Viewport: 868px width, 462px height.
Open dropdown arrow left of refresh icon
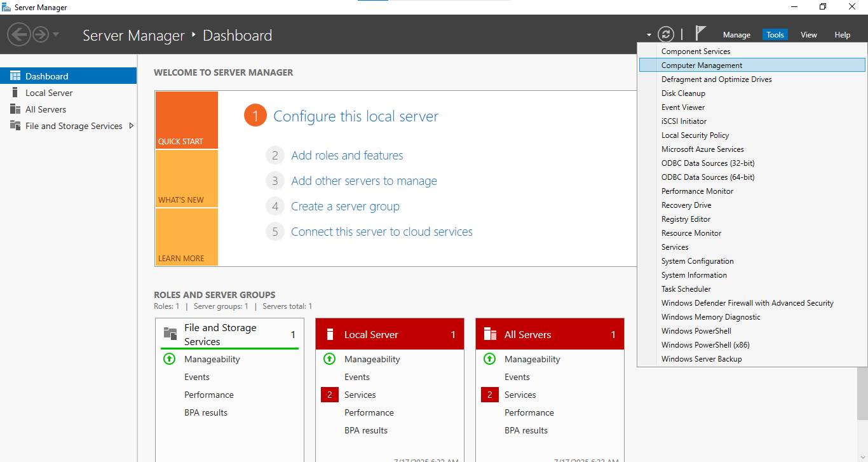(x=649, y=35)
